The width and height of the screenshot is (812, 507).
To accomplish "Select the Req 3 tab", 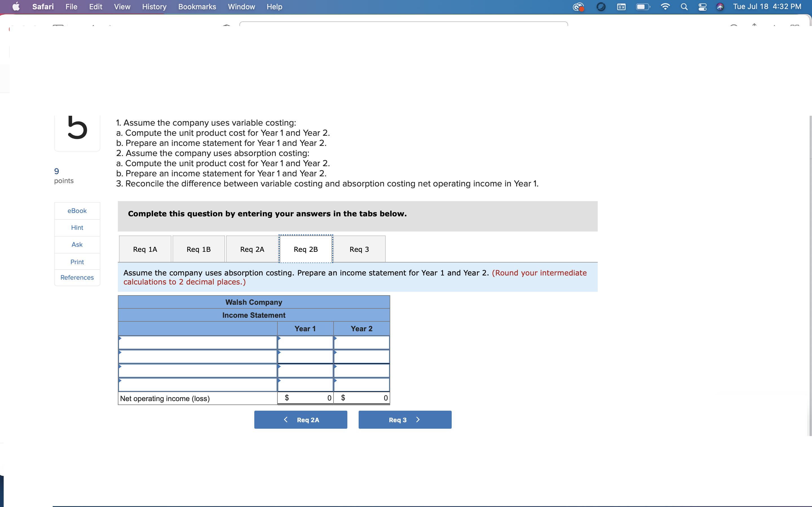I will pyautogui.click(x=359, y=249).
